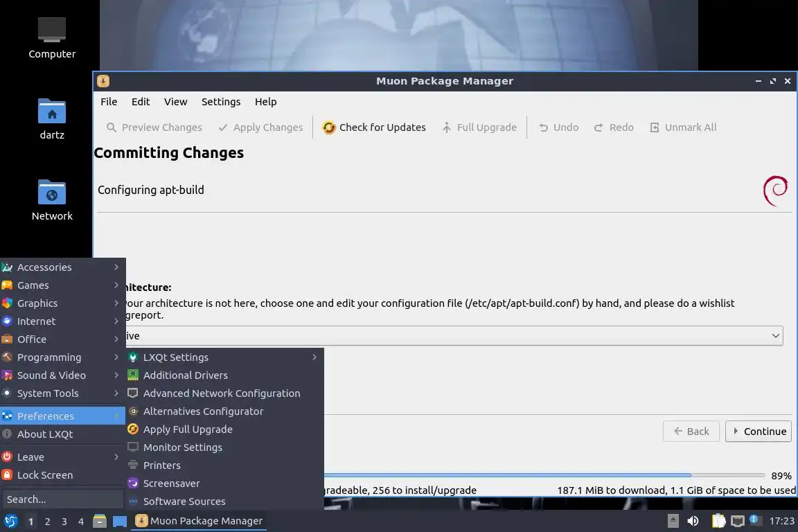Click the update notifier tray icon
The height and width of the screenshot is (532, 798).
click(755, 520)
